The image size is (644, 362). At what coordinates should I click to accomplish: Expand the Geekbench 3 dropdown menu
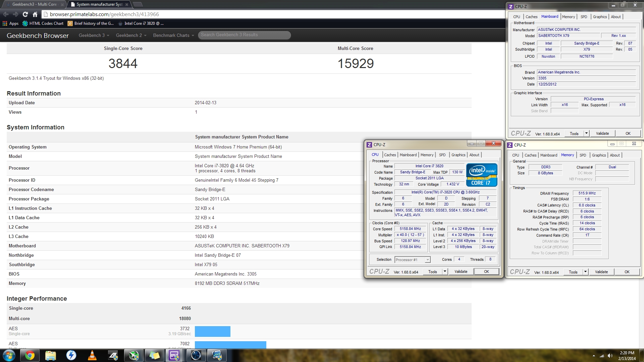click(94, 35)
